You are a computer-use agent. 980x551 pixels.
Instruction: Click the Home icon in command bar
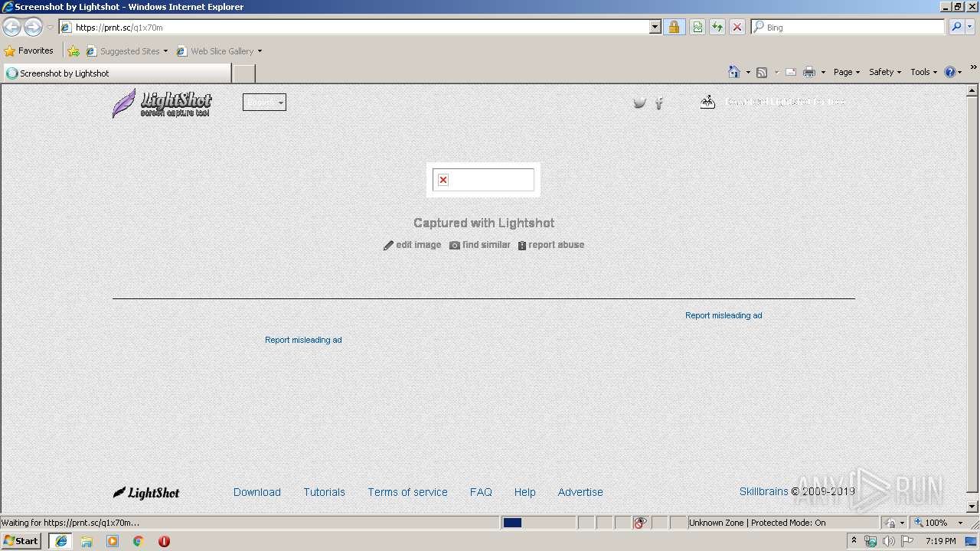pos(733,72)
